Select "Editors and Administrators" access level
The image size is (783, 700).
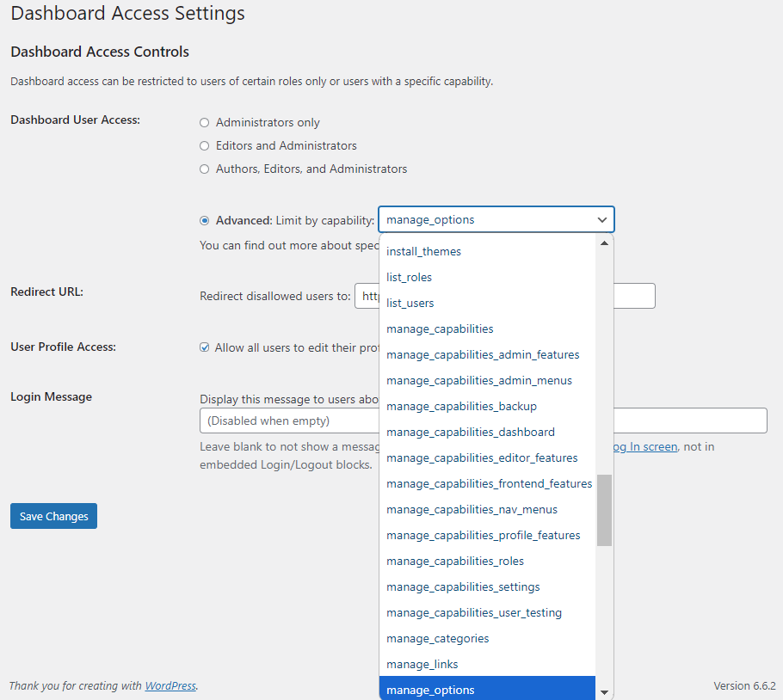[x=204, y=145]
